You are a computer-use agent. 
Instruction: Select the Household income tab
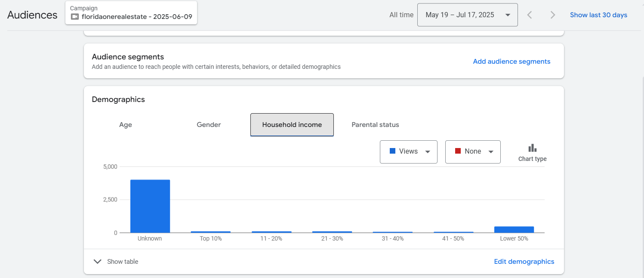[292, 125]
